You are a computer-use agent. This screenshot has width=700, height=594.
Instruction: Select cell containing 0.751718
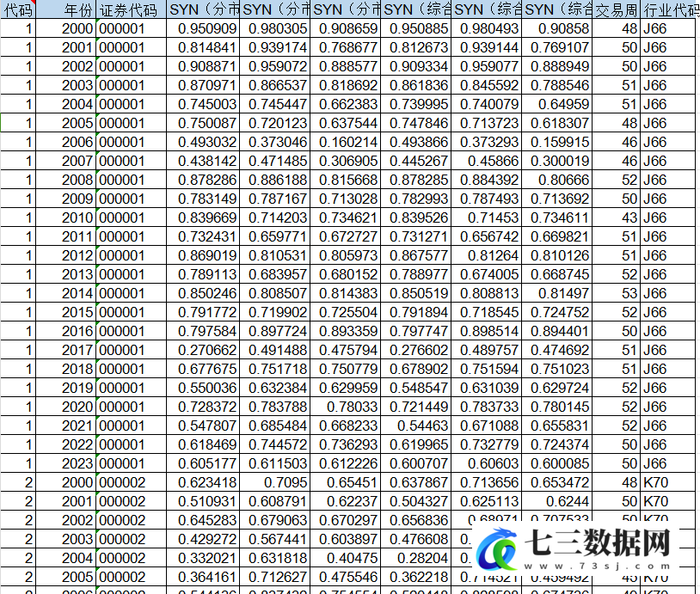pos(274,369)
